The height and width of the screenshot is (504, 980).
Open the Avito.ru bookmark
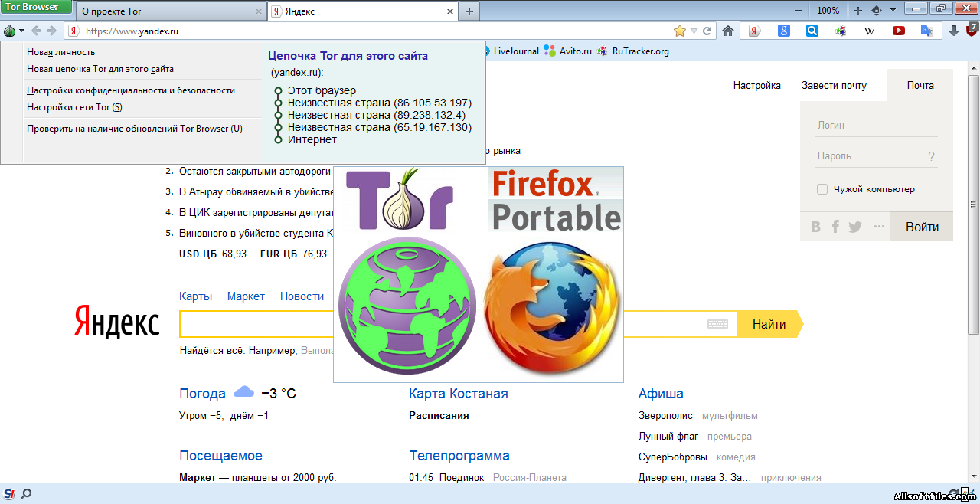coord(567,51)
